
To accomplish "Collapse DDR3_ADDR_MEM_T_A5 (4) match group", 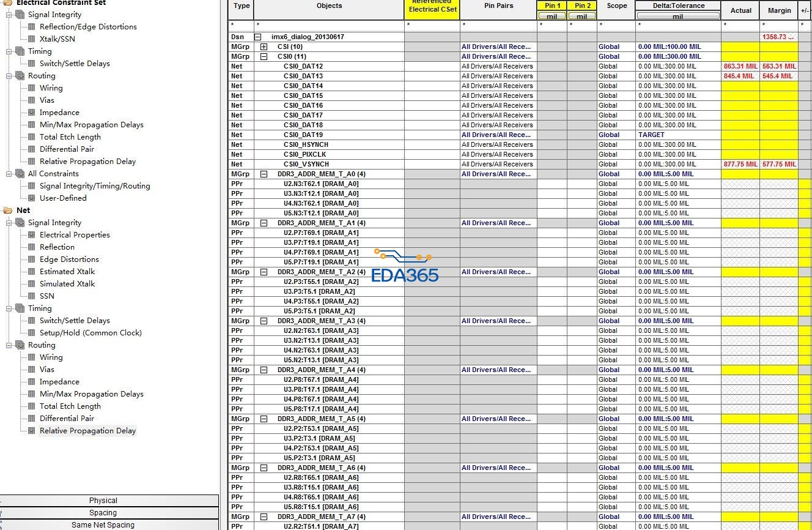I will click(x=264, y=419).
